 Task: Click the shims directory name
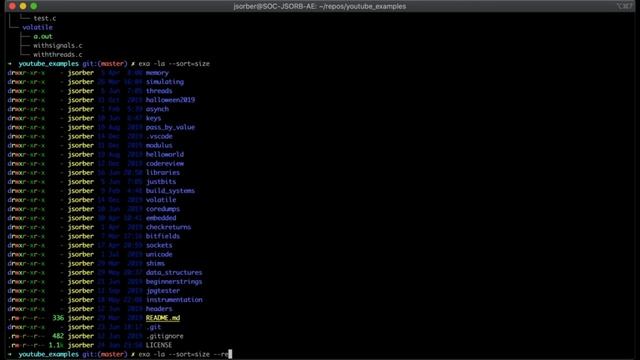(155, 263)
